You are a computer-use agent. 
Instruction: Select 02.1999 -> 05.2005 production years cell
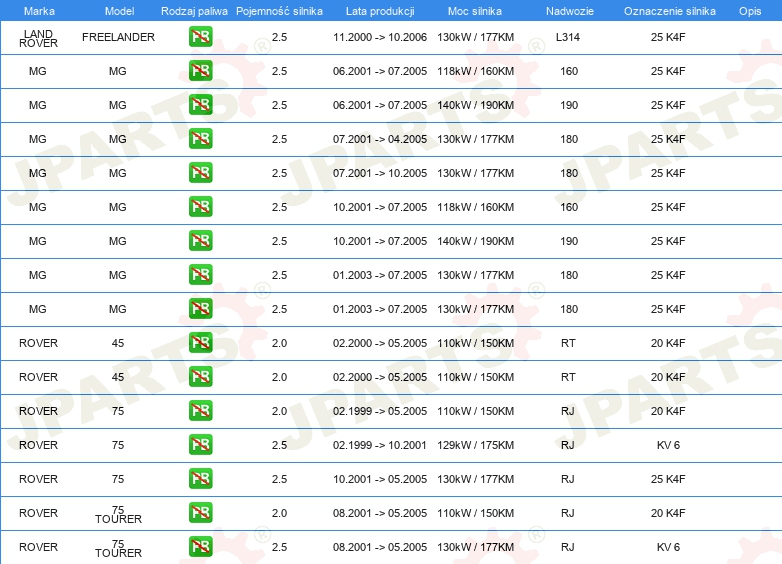380,411
